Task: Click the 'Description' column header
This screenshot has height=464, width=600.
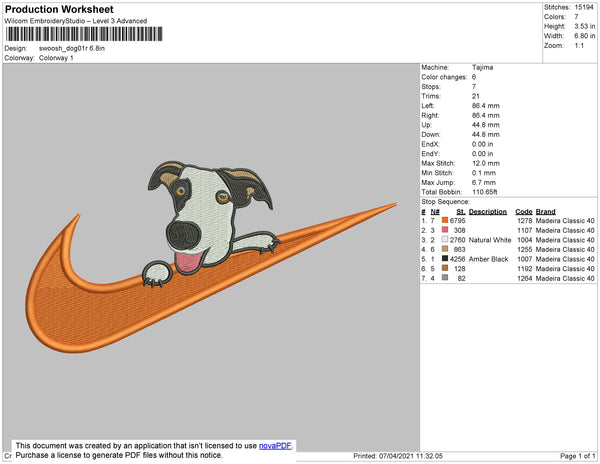Action: pyautogui.click(x=488, y=212)
